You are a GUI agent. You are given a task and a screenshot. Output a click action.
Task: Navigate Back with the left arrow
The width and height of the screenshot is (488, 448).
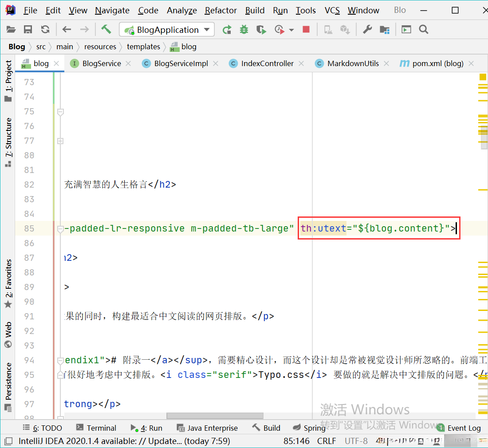point(67,30)
